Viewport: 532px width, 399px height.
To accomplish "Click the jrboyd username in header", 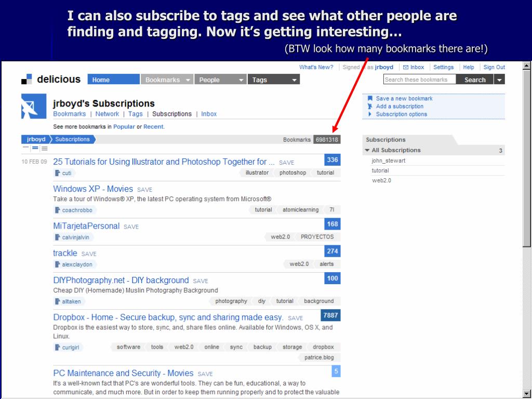I will [x=384, y=67].
